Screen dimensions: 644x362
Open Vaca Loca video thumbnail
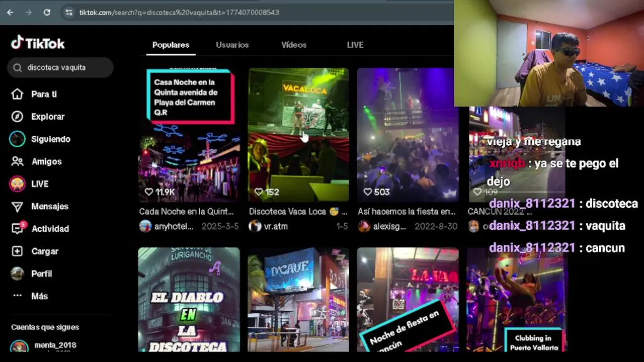coord(298,135)
